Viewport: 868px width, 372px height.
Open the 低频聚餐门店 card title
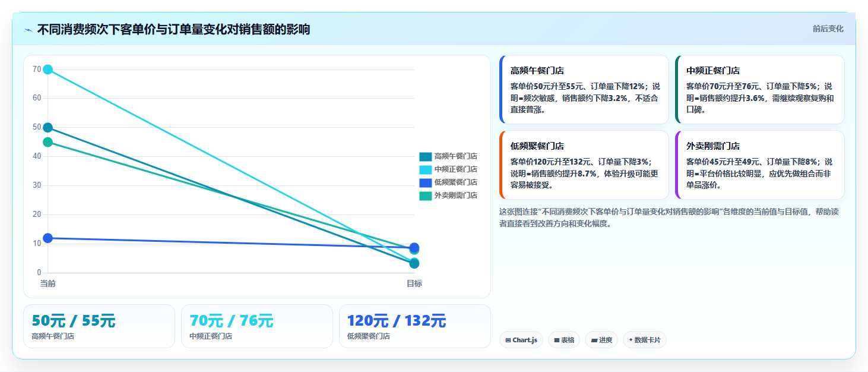(537, 146)
